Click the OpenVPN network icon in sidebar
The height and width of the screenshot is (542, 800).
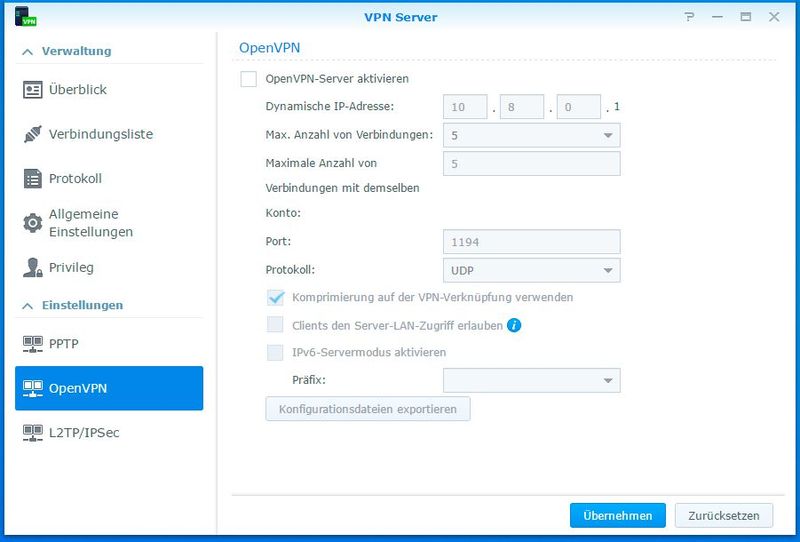pos(33,388)
